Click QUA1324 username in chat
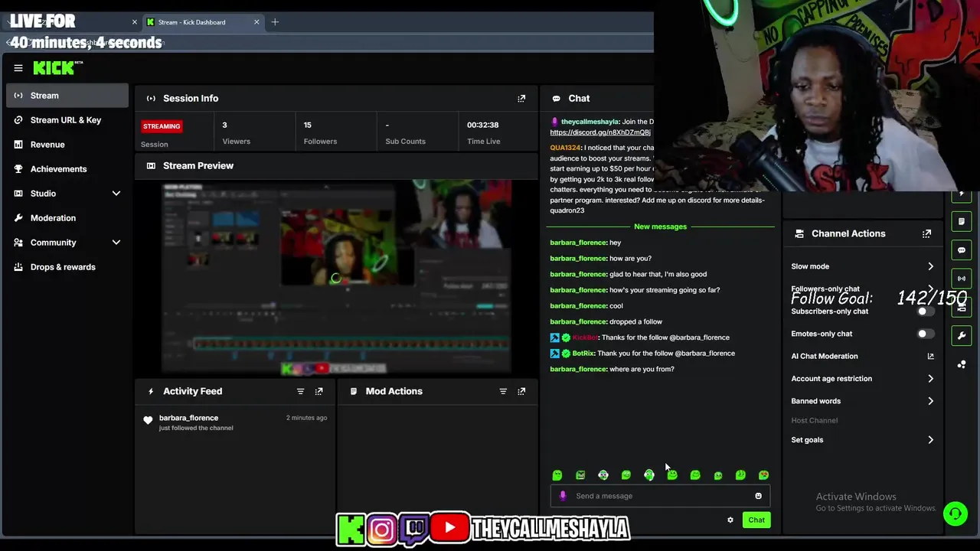The image size is (980, 551). coord(565,148)
